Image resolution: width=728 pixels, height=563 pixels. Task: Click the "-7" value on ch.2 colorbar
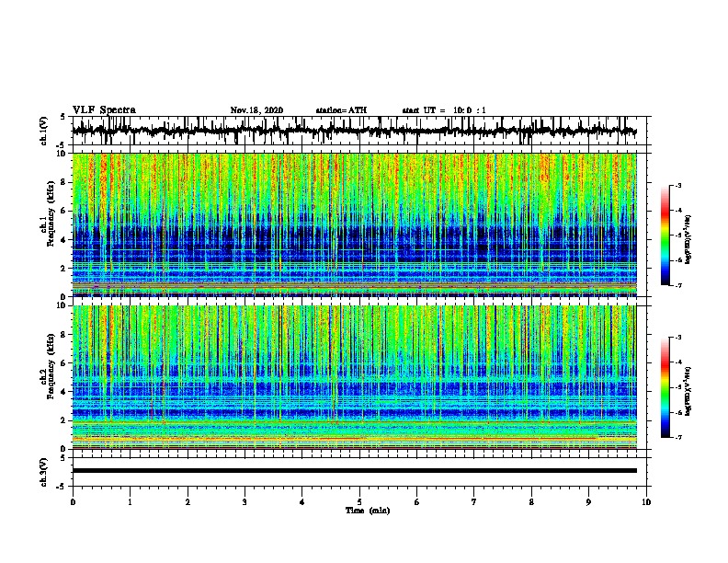pos(677,438)
